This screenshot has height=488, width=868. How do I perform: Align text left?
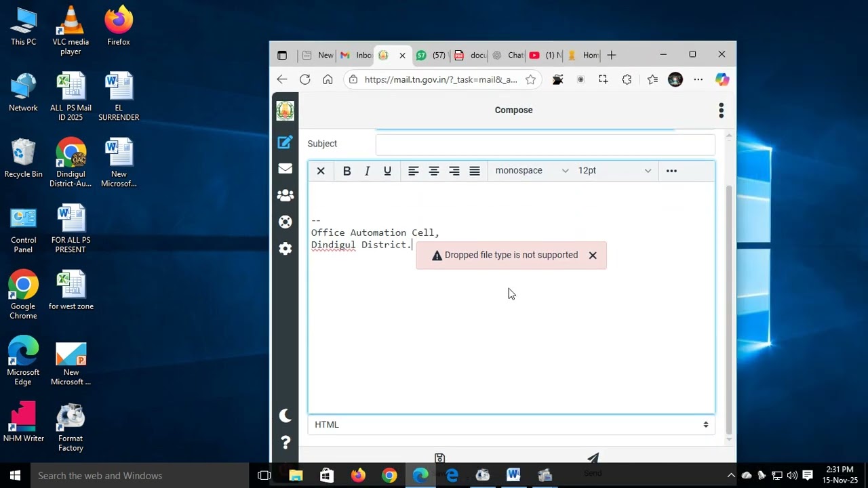pos(413,171)
